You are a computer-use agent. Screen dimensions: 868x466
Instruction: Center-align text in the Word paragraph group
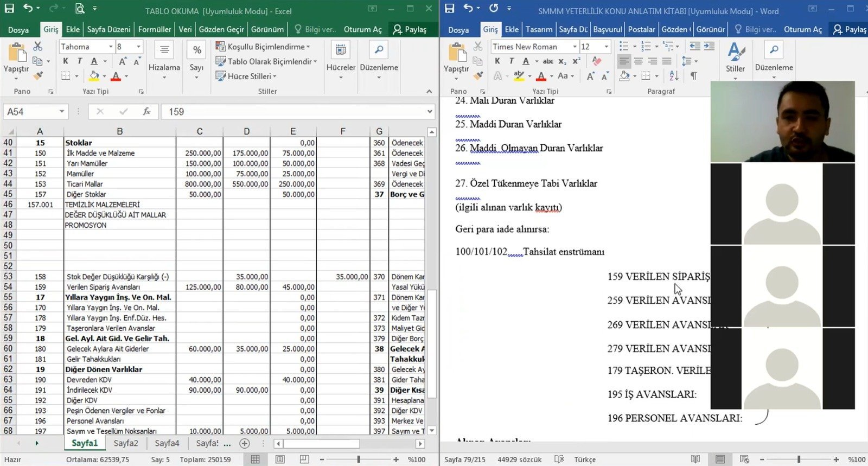coord(639,61)
